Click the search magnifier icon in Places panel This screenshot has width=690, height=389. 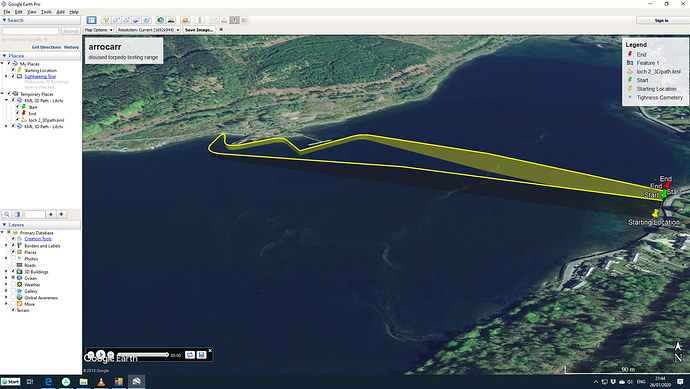7,214
